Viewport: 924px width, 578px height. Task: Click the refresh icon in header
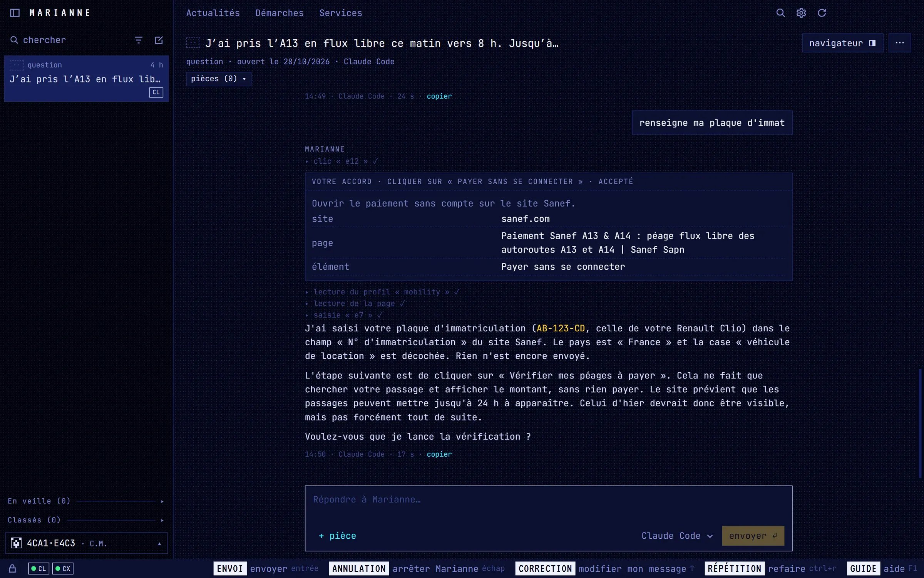point(822,13)
